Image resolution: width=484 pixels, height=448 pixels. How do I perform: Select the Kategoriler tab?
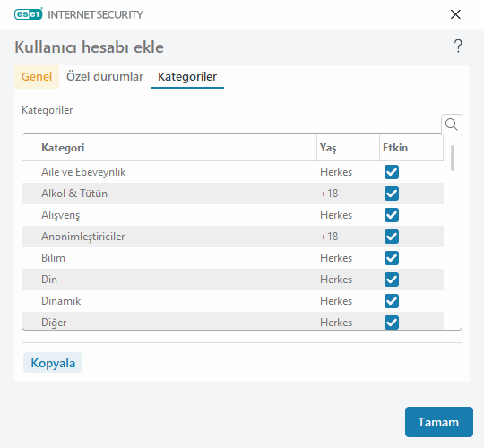point(187,76)
